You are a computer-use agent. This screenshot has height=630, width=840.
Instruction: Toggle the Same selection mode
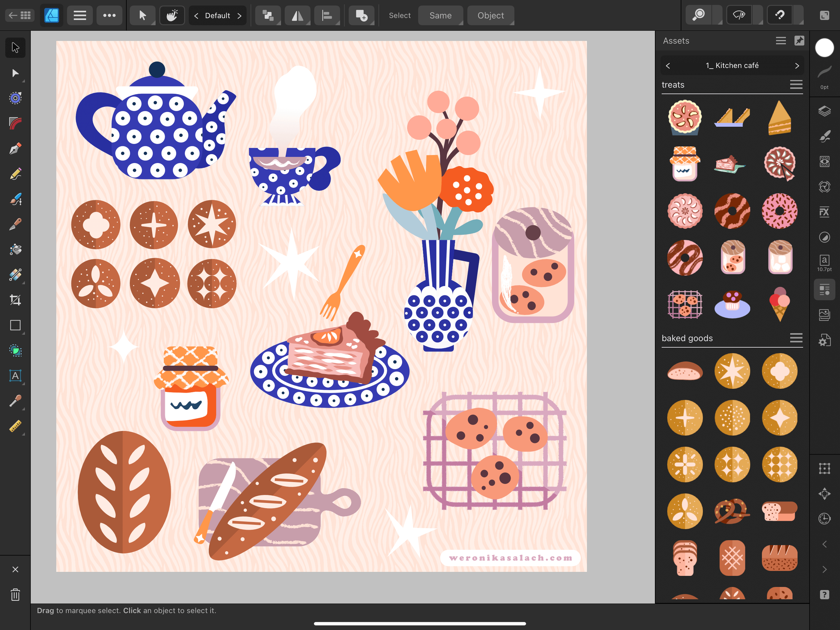coord(440,15)
